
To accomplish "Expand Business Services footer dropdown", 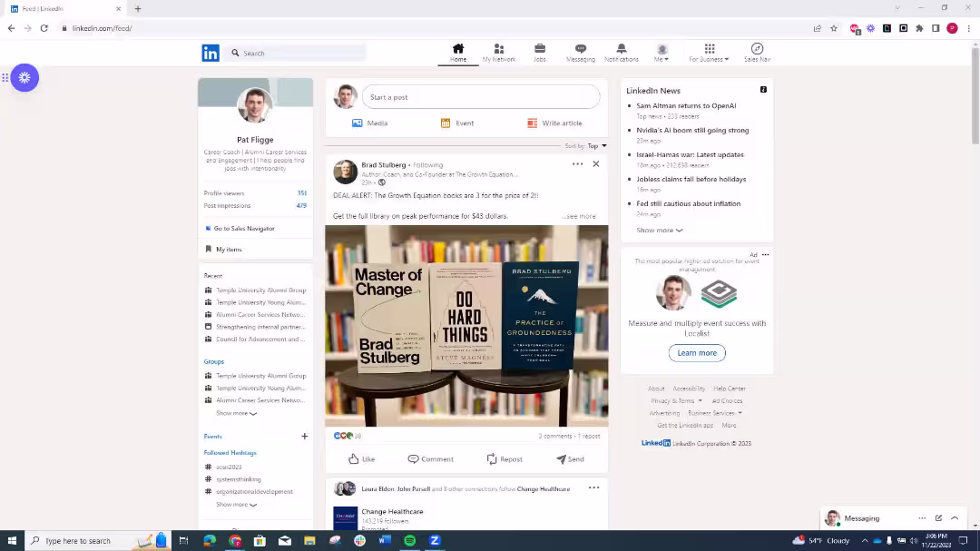I will point(715,413).
